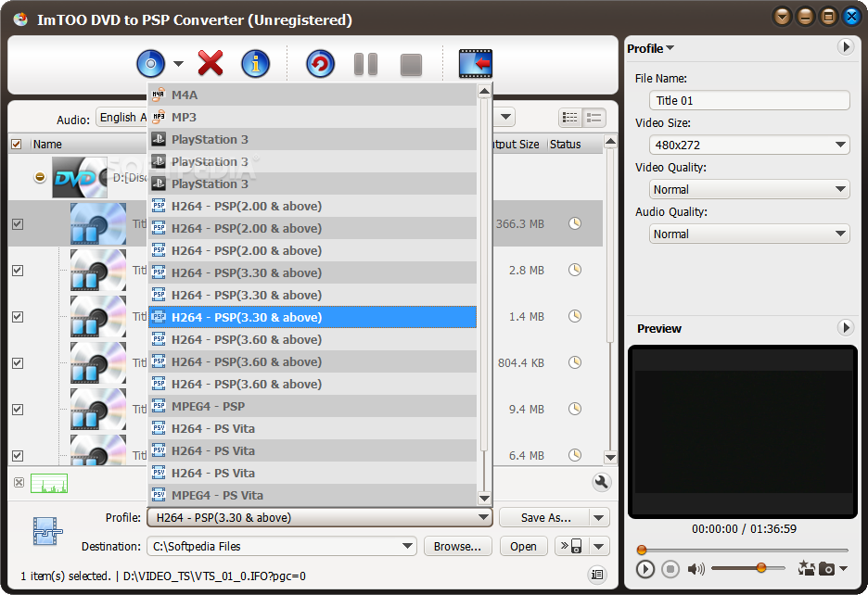Uncheck the 2.8 MB title checkbox
This screenshot has height=595, width=868.
18,271
